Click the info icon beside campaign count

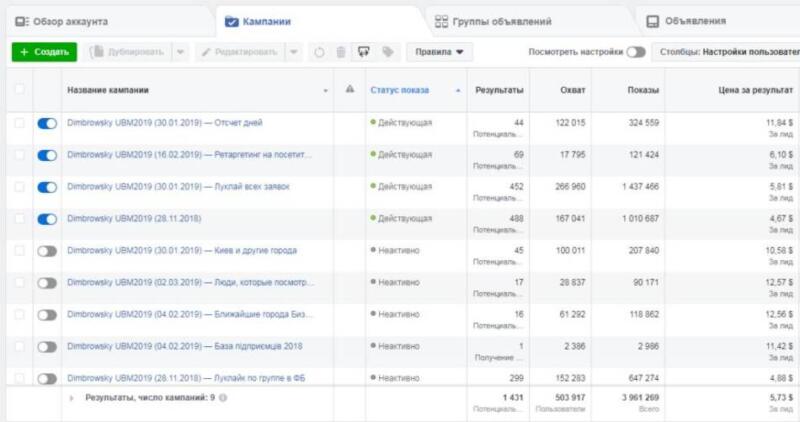(222, 397)
